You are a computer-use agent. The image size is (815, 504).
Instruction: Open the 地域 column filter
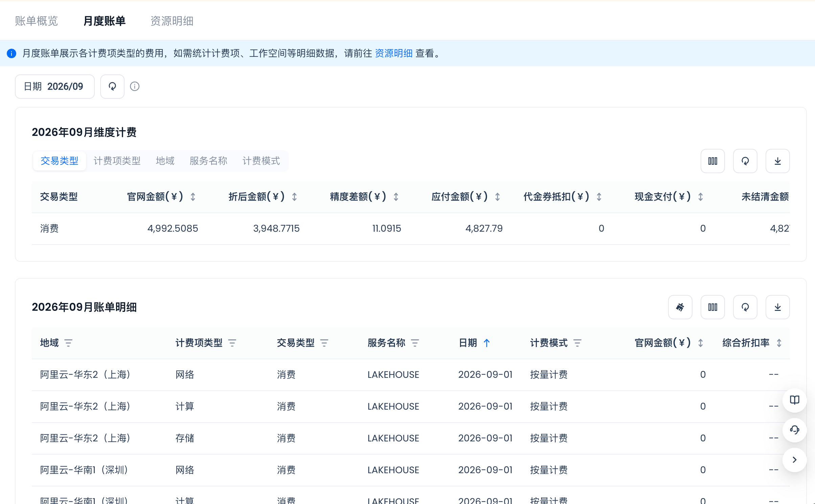68,343
